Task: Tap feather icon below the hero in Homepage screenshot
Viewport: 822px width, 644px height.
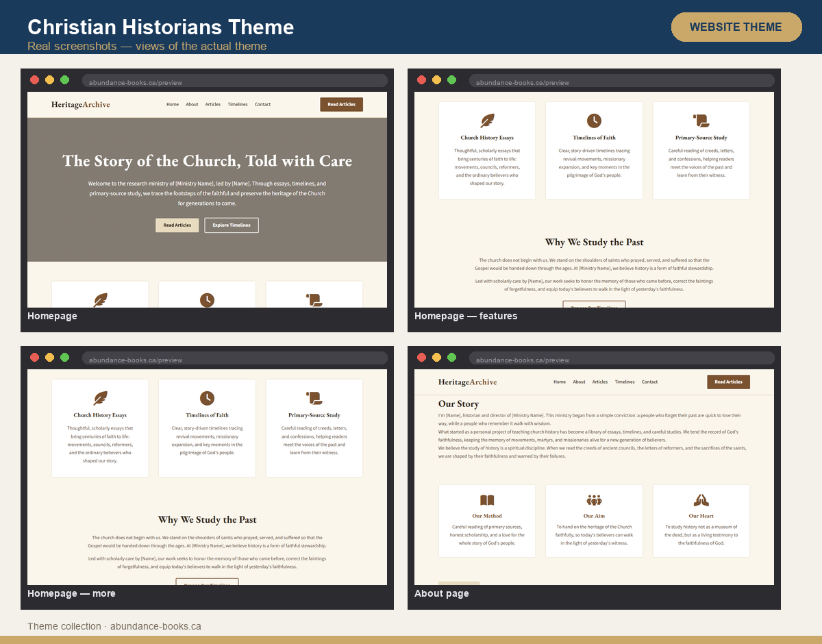Action: [100, 300]
